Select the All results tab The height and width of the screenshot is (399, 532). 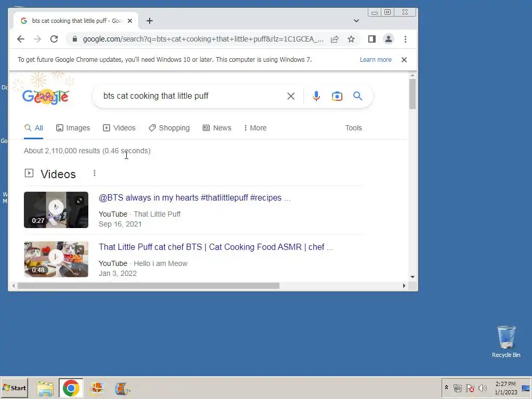(34, 128)
